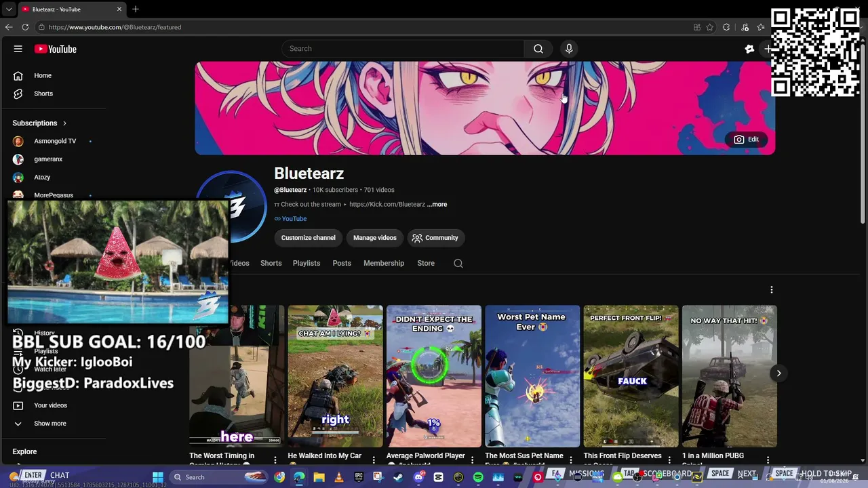The width and height of the screenshot is (868, 488).
Task: Click the search magnifier button
Action: click(x=538, y=49)
